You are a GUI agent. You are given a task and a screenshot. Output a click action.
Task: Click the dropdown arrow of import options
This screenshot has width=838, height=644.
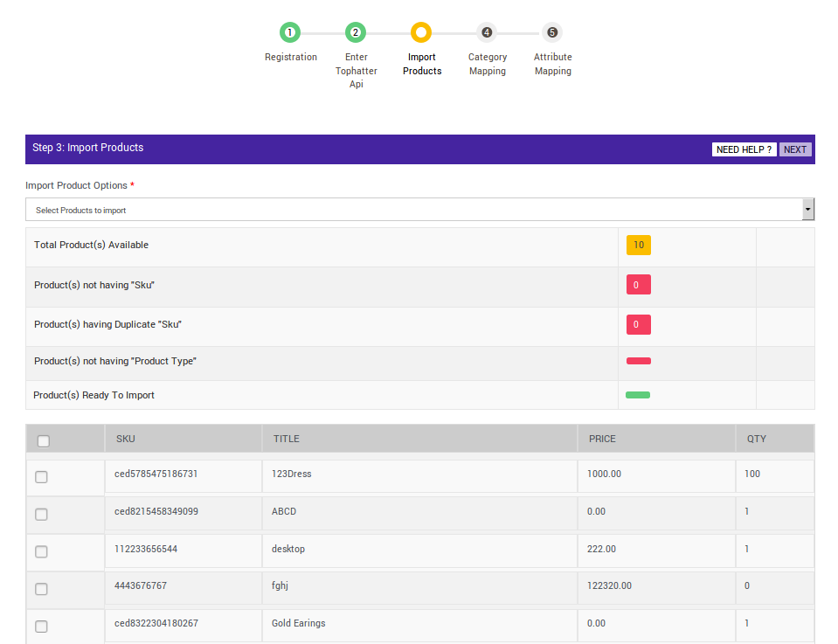click(x=807, y=210)
